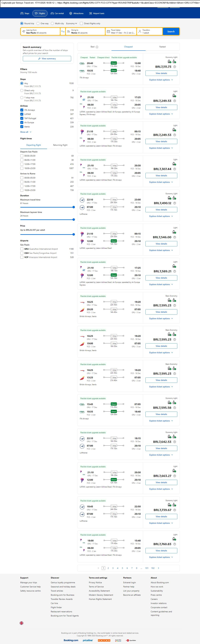Switch to the Returning flight tab
The width and height of the screenshot is (200, 644).
(60, 145)
